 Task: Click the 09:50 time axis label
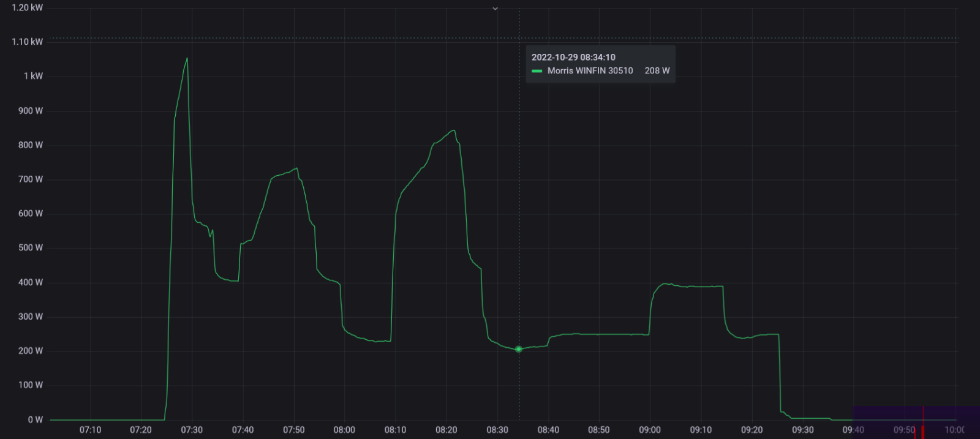[x=904, y=430]
